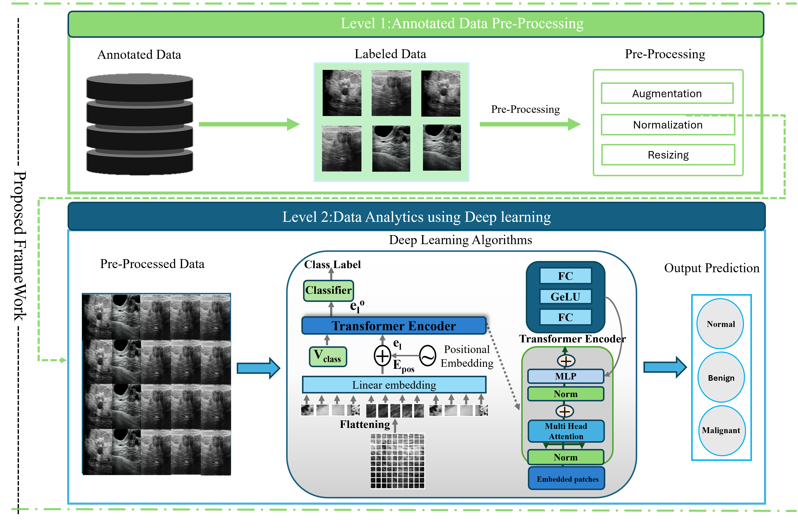Click the 'Output Prediction' heading
Screen dimensions: 798x532
pos(711,268)
